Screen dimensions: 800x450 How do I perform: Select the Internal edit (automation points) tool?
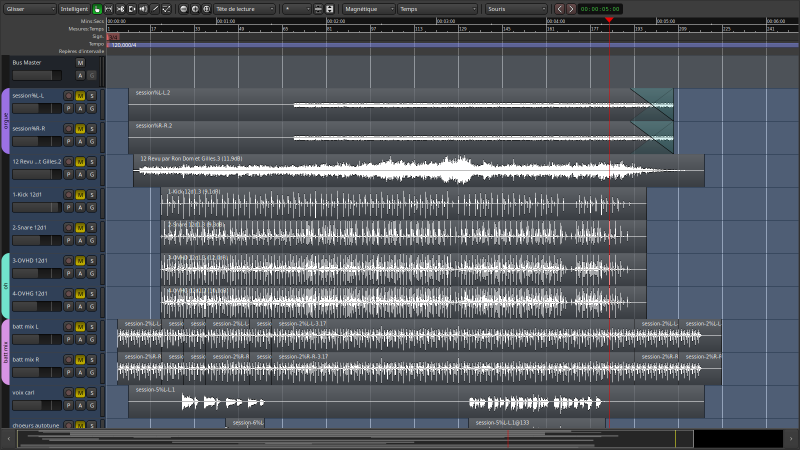[x=166, y=9]
